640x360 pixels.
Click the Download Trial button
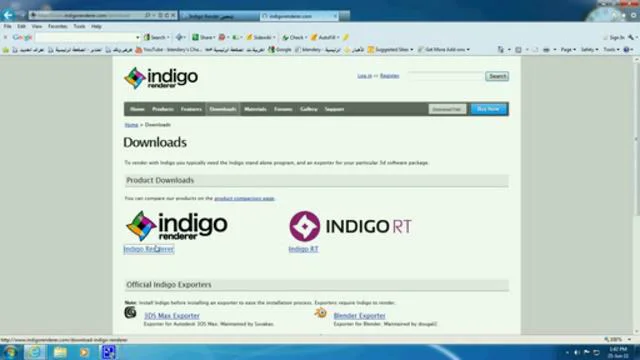[x=447, y=109]
